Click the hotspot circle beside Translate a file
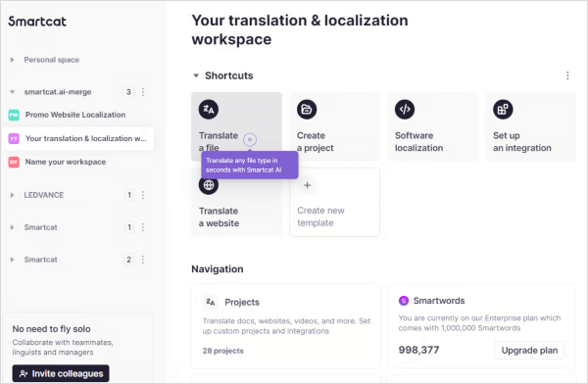Image resolution: width=588 pixels, height=384 pixels. coord(250,139)
